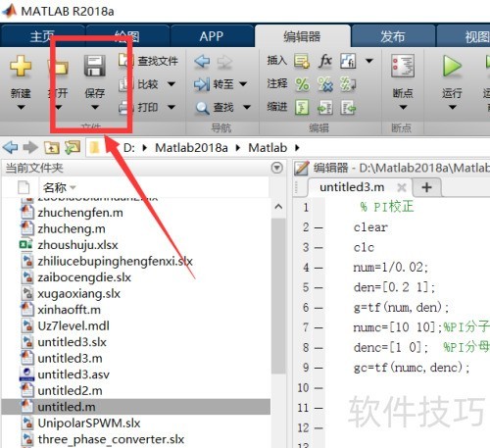The height and width of the screenshot is (448, 490).
Task: Select Uz7level.mdl in file list
Action: click(73, 325)
